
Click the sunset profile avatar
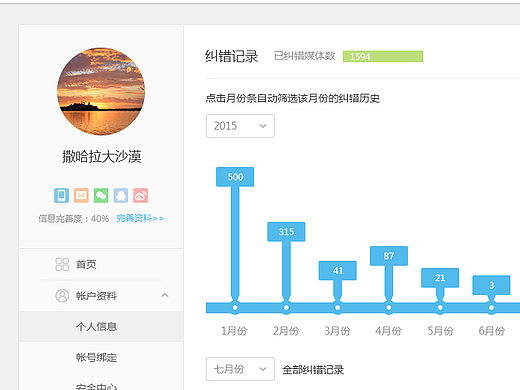tap(101, 91)
